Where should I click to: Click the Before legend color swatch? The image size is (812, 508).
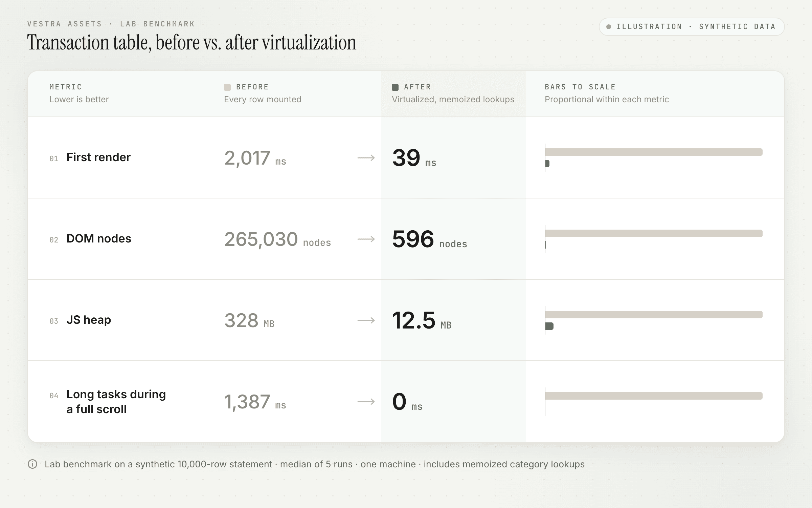pos(227,87)
